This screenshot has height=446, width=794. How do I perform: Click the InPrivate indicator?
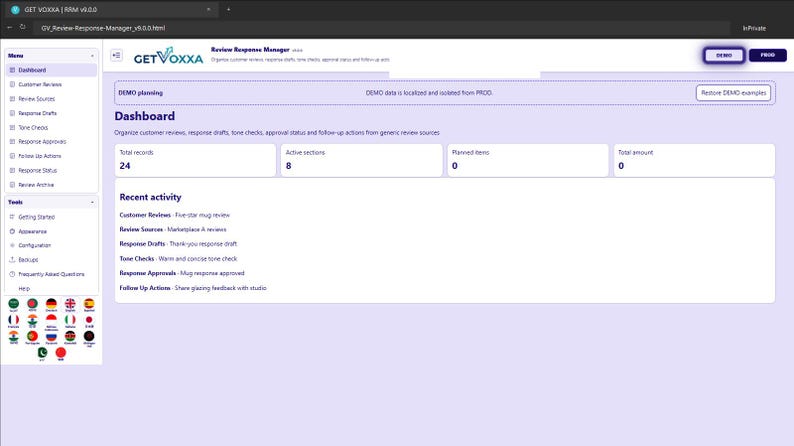(754, 28)
